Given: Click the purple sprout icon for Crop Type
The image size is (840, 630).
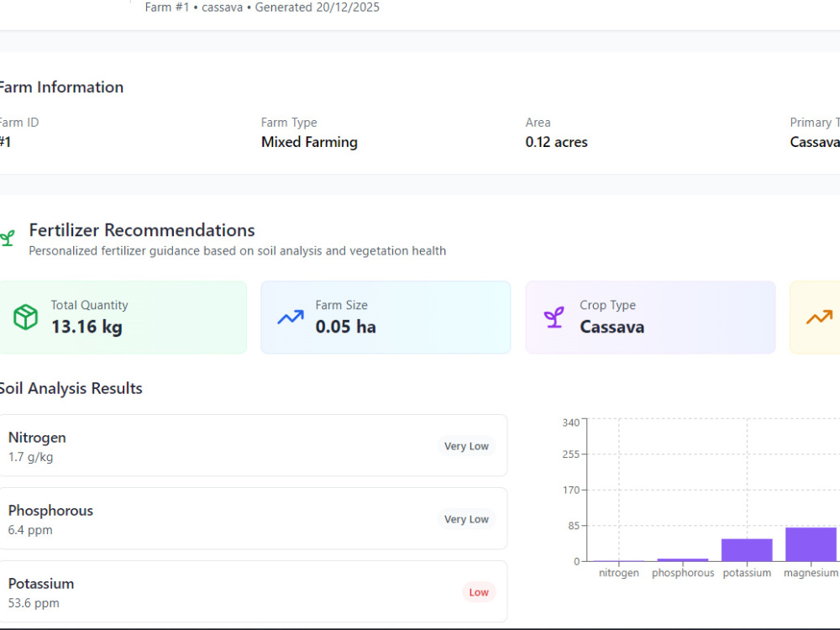Looking at the screenshot, I should click(554, 318).
